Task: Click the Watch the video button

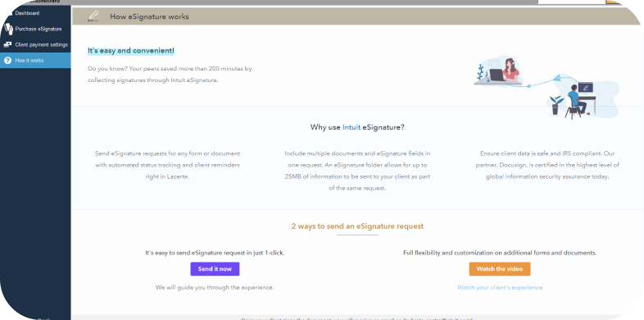Action: tap(500, 269)
